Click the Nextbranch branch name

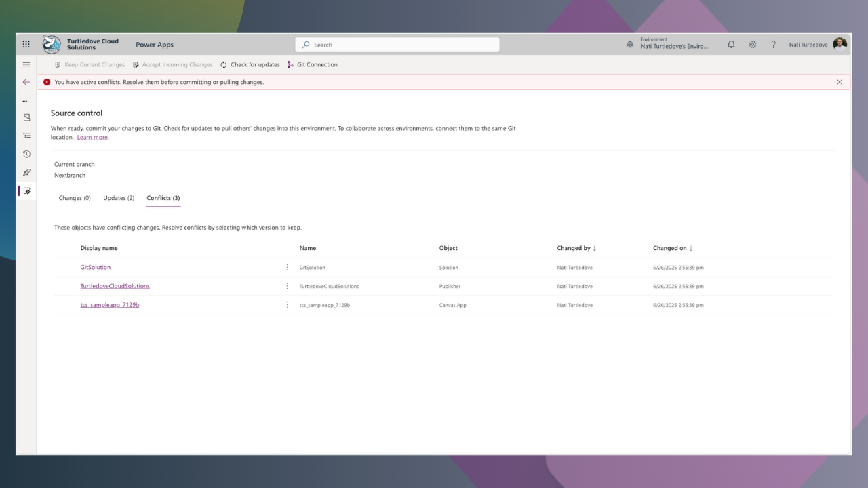point(70,175)
